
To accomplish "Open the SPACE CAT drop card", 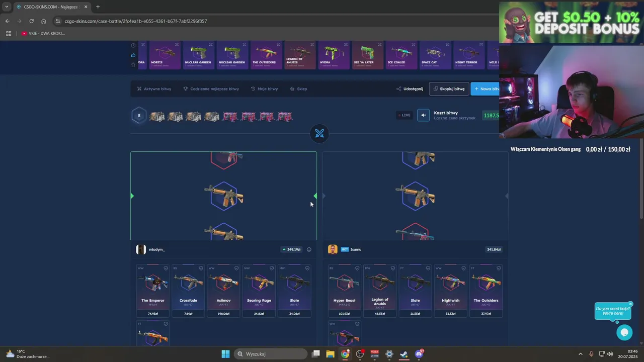I will (x=435, y=55).
